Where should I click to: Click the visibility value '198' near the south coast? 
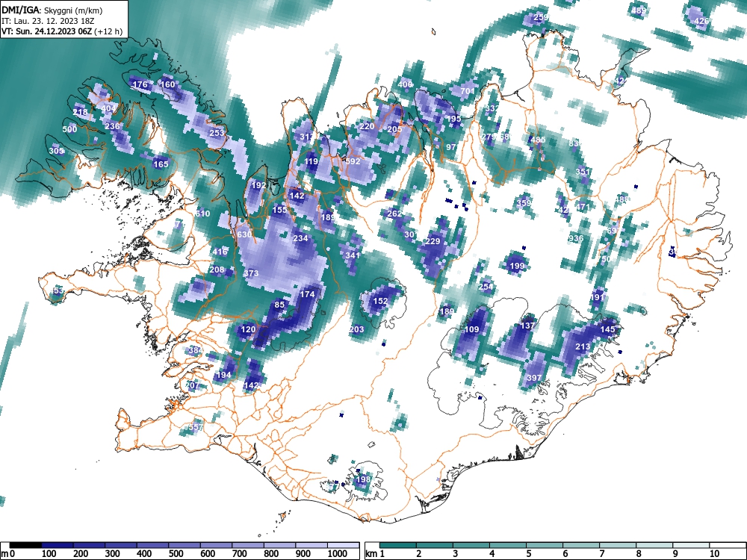[363, 479]
